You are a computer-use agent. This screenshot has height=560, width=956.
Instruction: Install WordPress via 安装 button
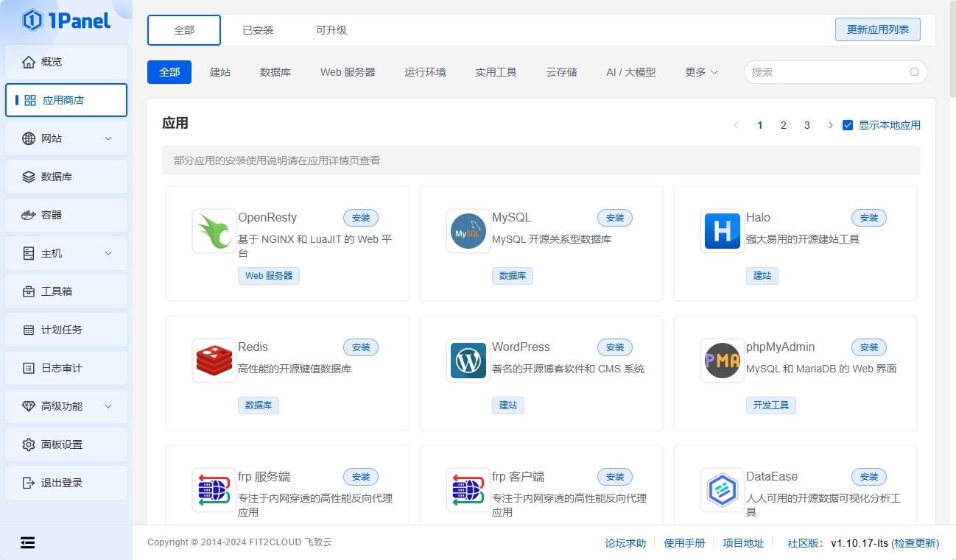pyautogui.click(x=615, y=347)
